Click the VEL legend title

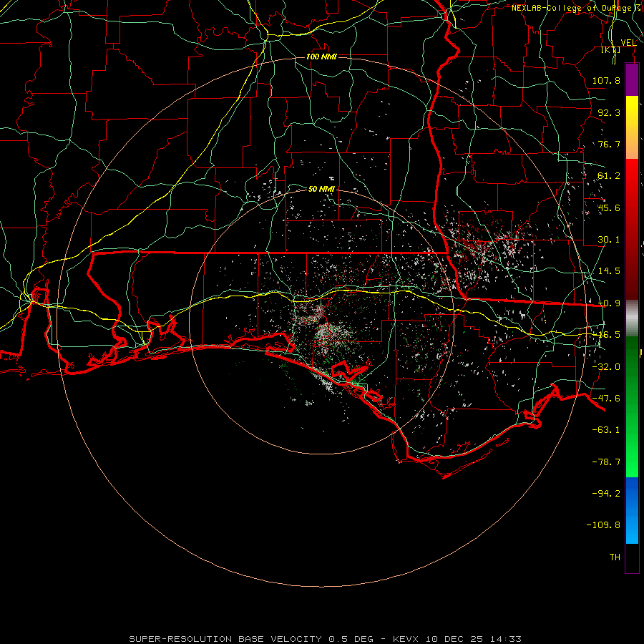click(628, 43)
